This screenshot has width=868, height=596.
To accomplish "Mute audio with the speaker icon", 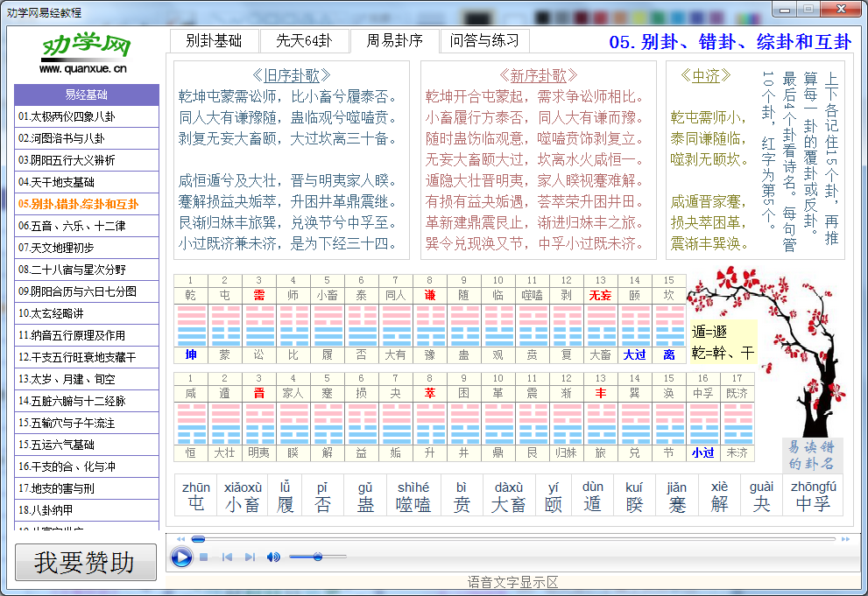I will pos(272,557).
